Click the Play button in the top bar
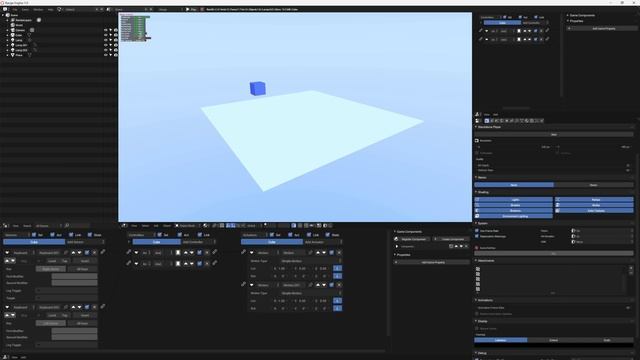The width and height of the screenshot is (640, 360). [x=191, y=9]
